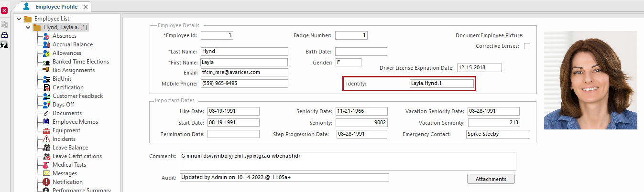Image resolution: width=644 pixels, height=192 pixels.
Task: Select the Bid Assignments icon
Action: coord(47,70)
